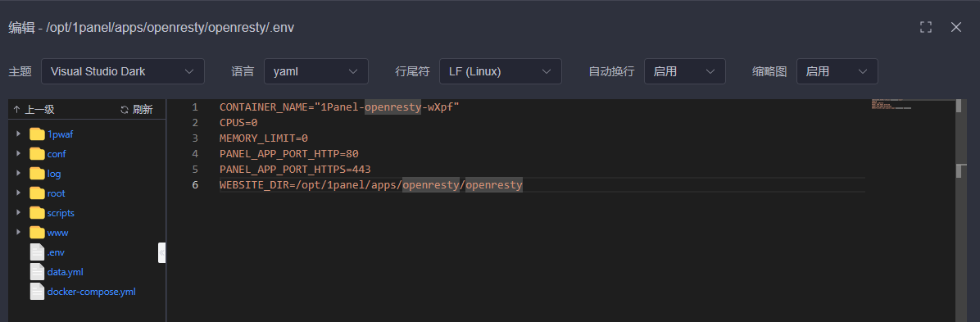Open the theme dropdown Visual Studio Dark
The height and width of the screenshot is (322, 980).
[123, 71]
